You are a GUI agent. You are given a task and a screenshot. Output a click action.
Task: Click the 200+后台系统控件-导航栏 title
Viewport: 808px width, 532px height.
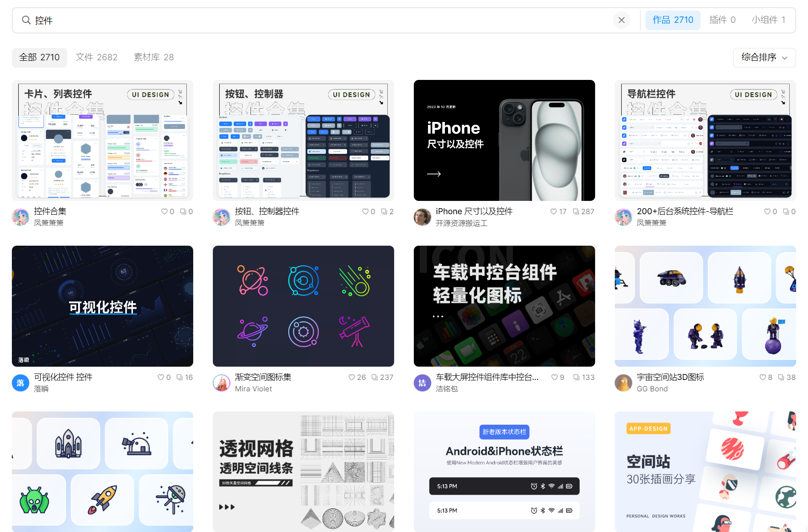(x=685, y=211)
